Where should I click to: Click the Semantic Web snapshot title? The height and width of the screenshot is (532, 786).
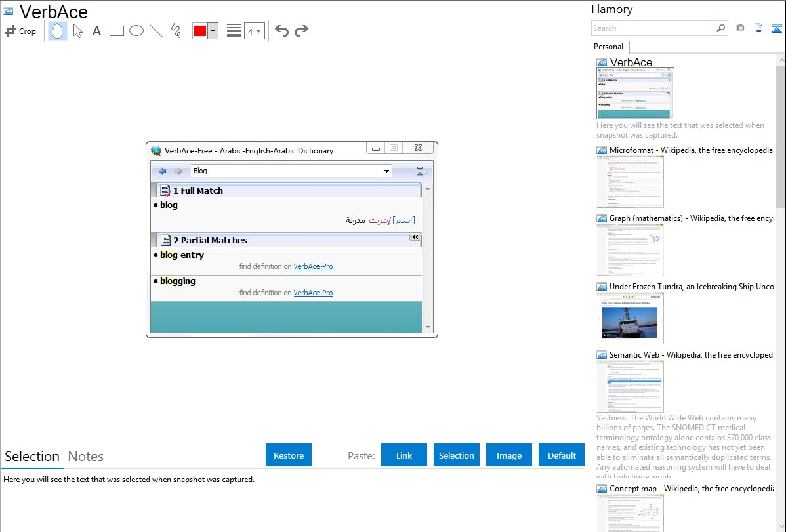tap(692, 355)
